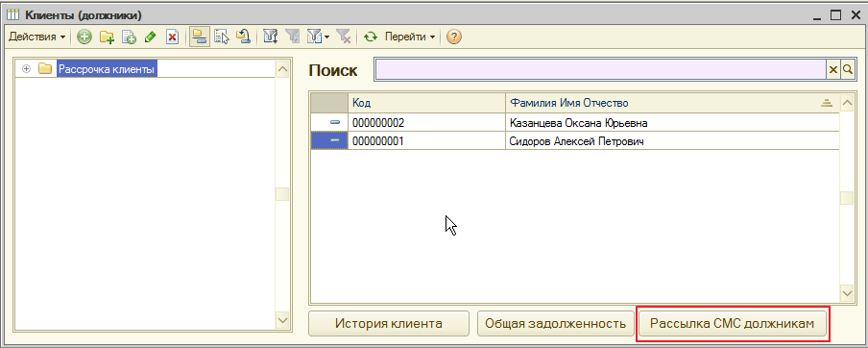The height and width of the screenshot is (348, 868).
Task: Click the Add new folder group icon
Action: tap(107, 37)
